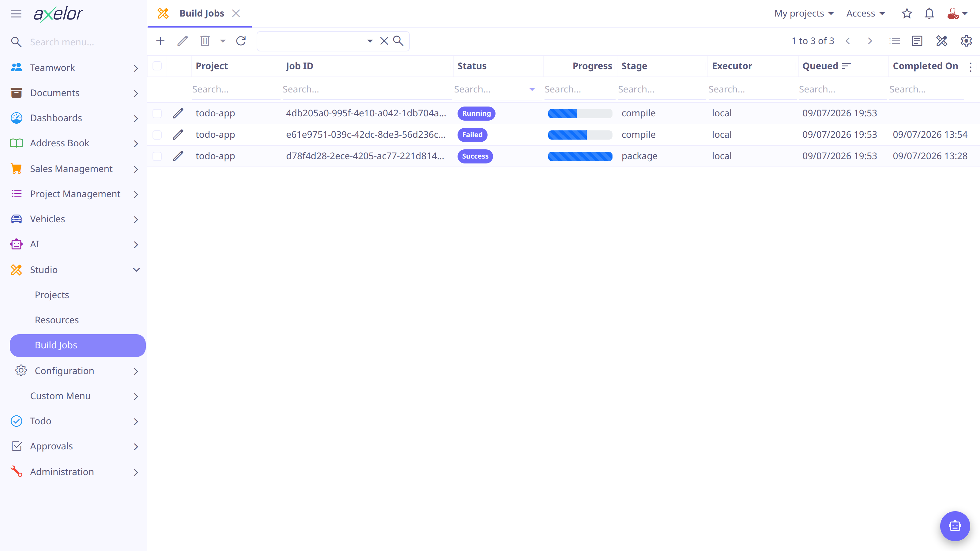Click the toolbar edit pencil icon

(183, 41)
